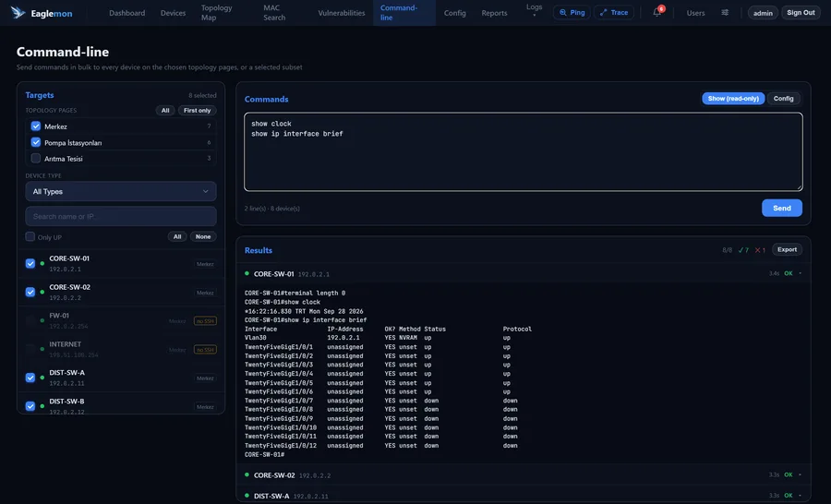The height and width of the screenshot is (504, 831).
Task: Click the green success checkmark count
Action: (743, 250)
